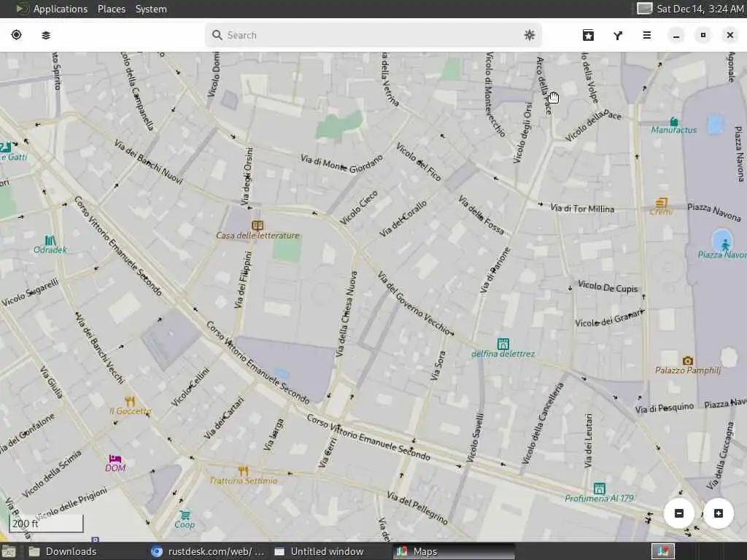Click the Via del Pellegrino label
The height and width of the screenshot is (560, 747).
click(x=417, y=507)
